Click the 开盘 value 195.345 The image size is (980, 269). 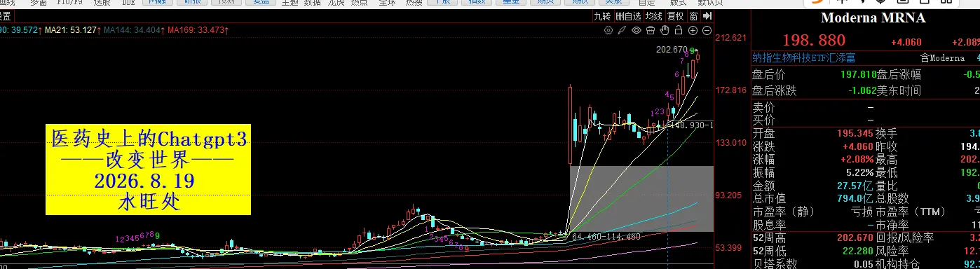pyautogui.click(x=855, y=132)
